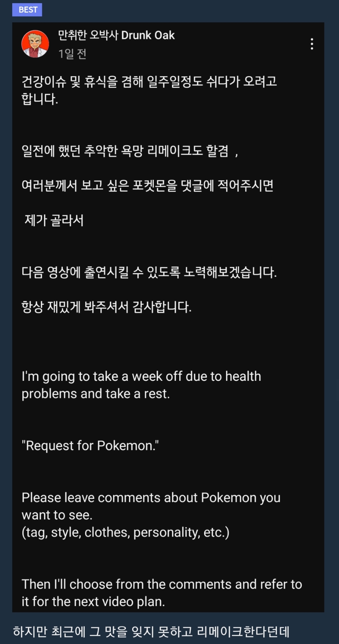339x644 pixels.
Task: Click the '추악한 욕망 리메이크도 할겸' line
Action: (x=130, y=151)
